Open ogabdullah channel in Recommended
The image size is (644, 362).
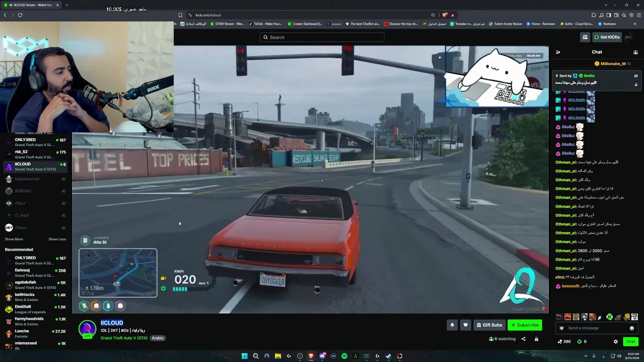[x=35, y=285]
